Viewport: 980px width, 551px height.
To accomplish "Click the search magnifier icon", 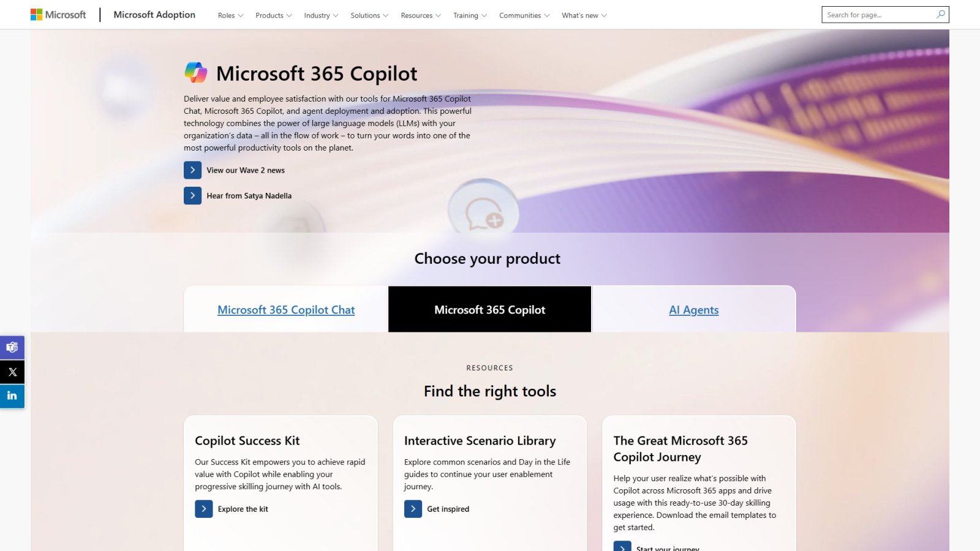I will tap(940, 15).
